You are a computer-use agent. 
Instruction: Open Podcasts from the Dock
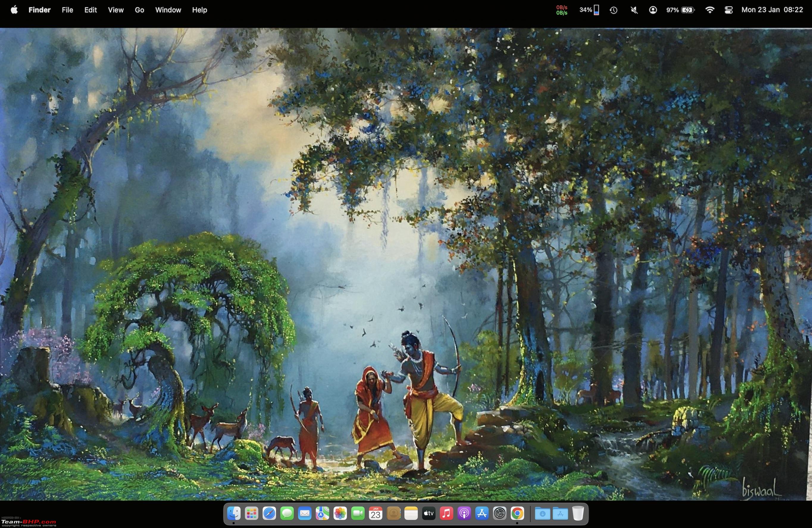click(464, 513)
